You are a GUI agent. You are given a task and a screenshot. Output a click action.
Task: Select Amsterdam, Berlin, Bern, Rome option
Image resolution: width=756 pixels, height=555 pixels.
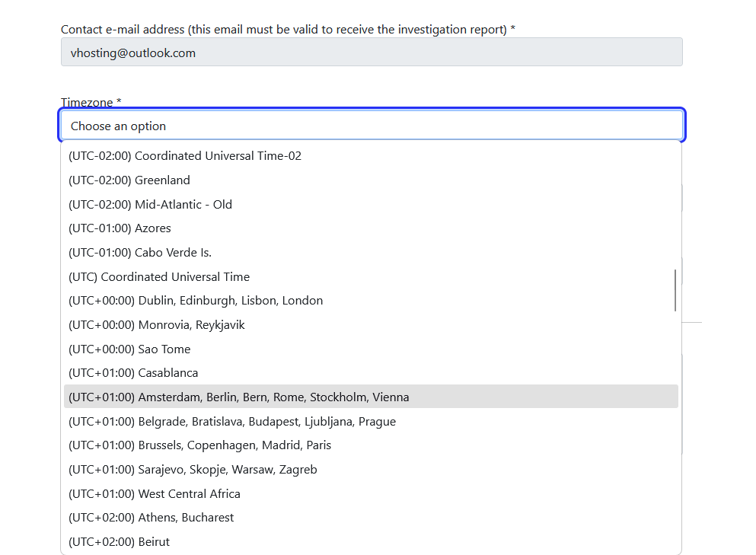click(x=238, y=397)
